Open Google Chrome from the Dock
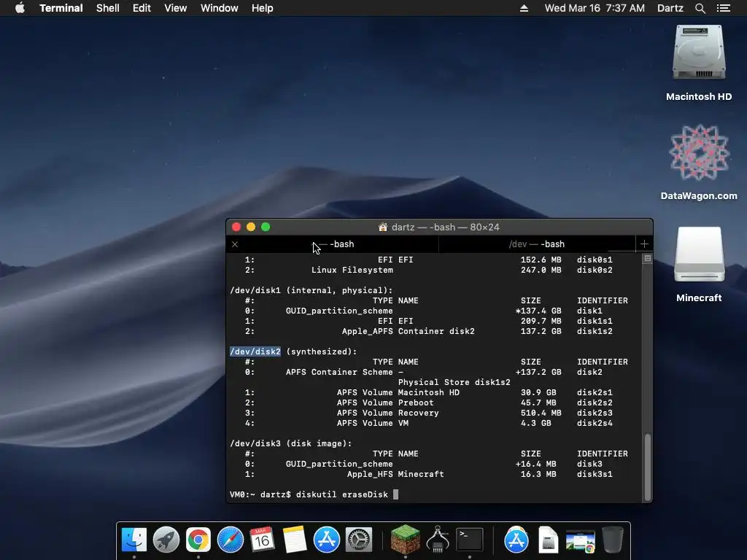The width and height of the screenshot is (747, 560). click(x=198, y=540)
